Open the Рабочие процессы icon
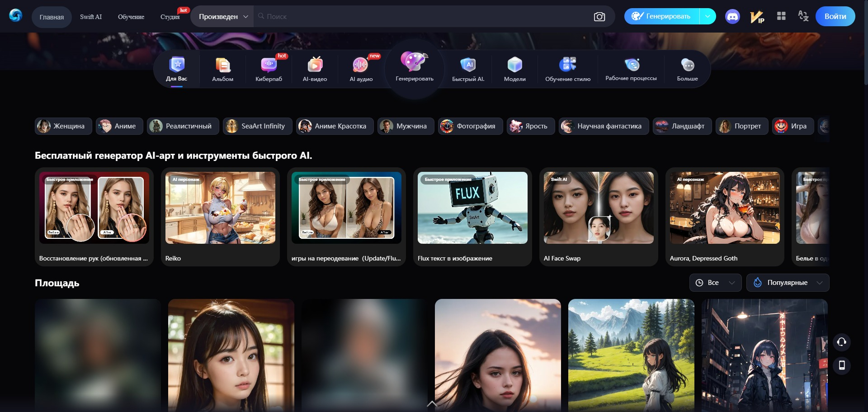 click(x=632, y=65)
